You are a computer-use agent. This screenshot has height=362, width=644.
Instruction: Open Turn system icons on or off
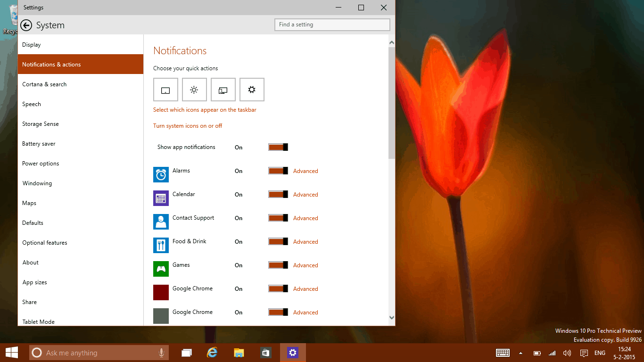click(188, 126)
